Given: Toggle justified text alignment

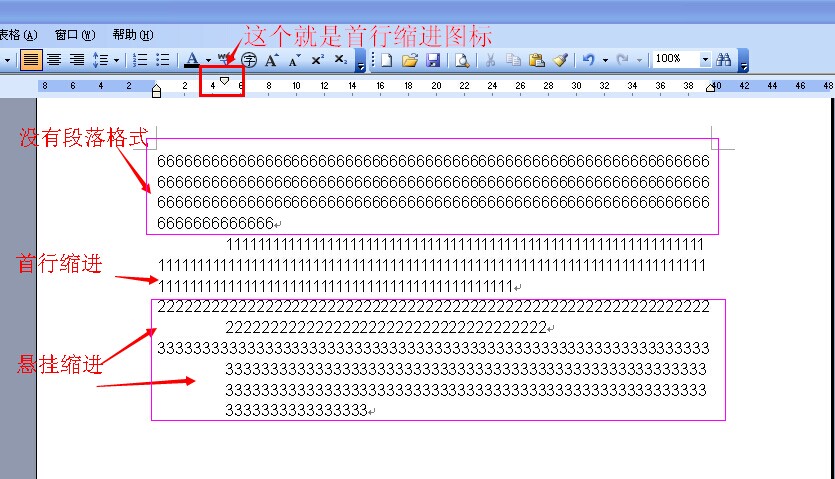Looking at the screenshot, I should coord(31,60).
